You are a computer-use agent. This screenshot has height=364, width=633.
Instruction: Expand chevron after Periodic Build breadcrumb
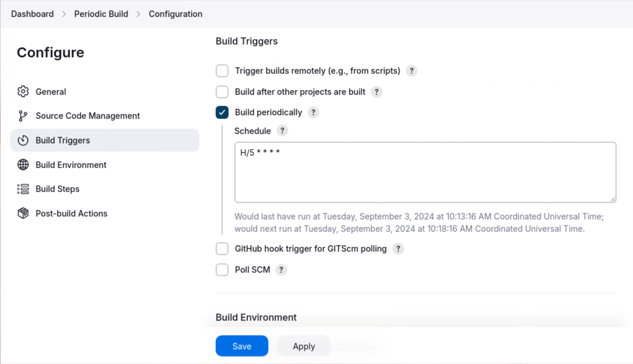[x=138, y=14]
